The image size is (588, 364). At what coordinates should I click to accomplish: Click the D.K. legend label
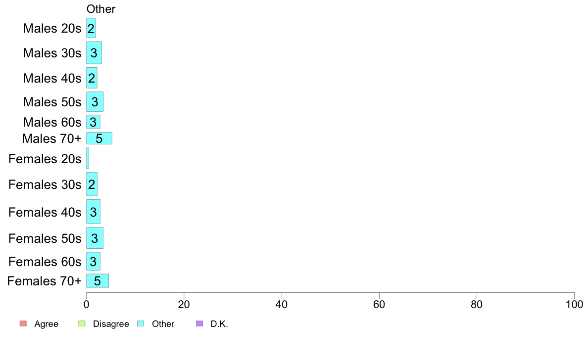(x=219, y=324)
